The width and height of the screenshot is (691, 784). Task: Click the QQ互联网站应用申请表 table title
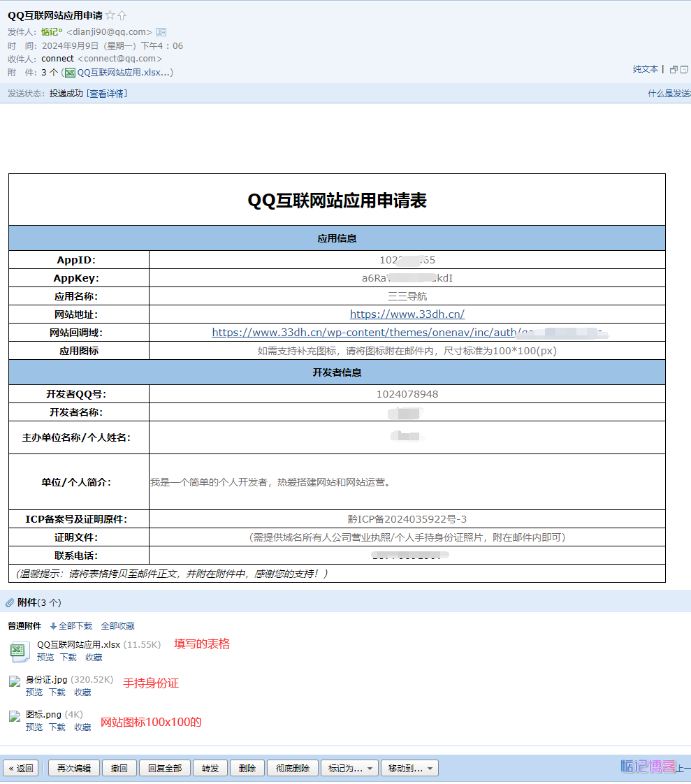tap(337, 201)
